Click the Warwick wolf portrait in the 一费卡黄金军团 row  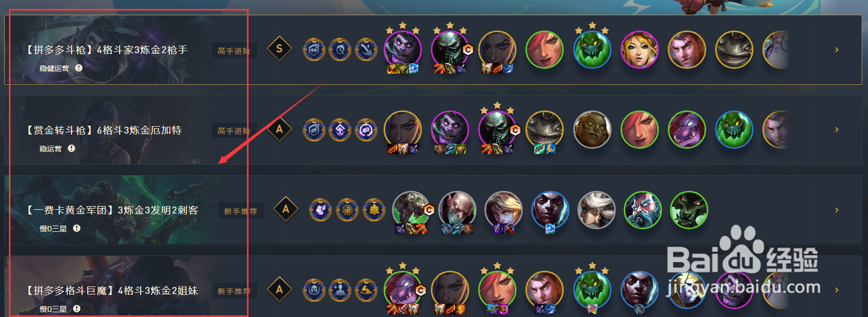[x=689, y=210]
